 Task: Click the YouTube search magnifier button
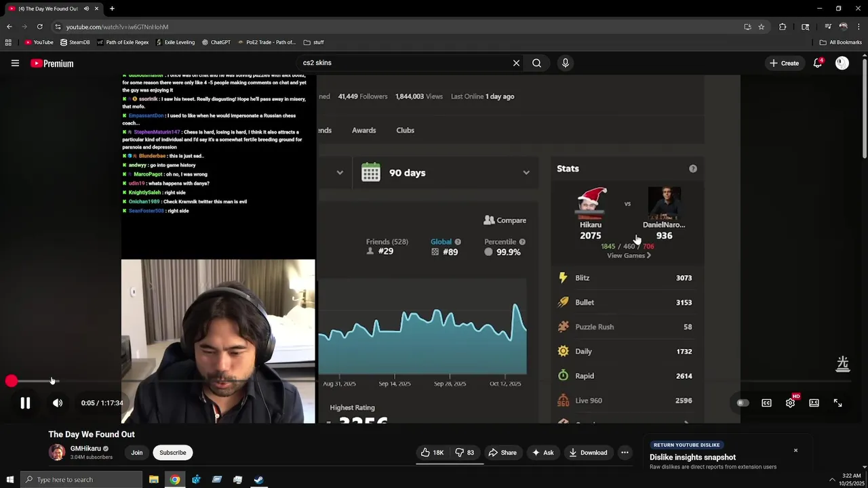[536, 63]
